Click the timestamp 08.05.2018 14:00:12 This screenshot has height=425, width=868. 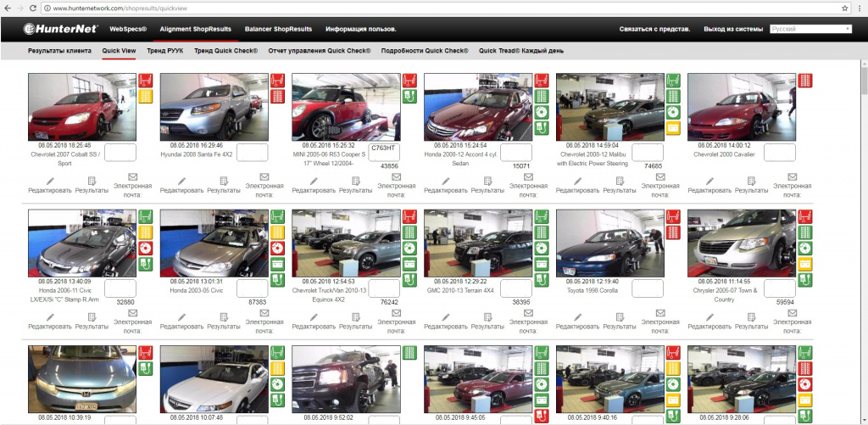[x=725, y=145]
